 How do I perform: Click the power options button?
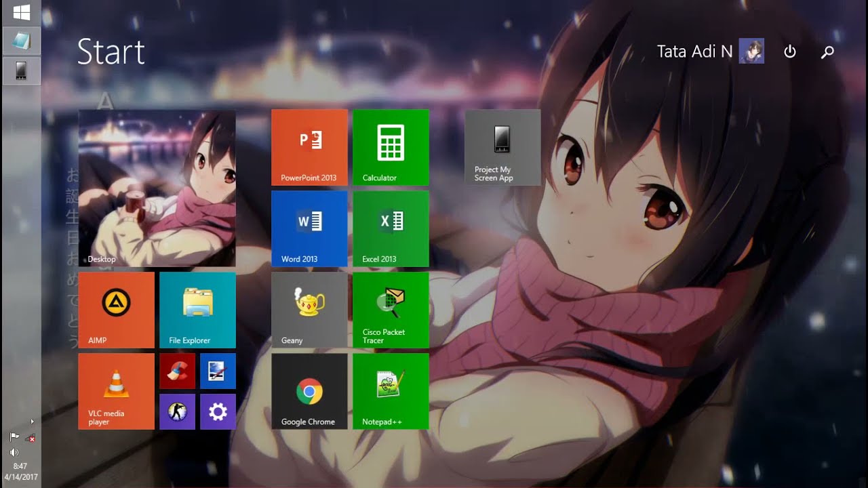790,52
